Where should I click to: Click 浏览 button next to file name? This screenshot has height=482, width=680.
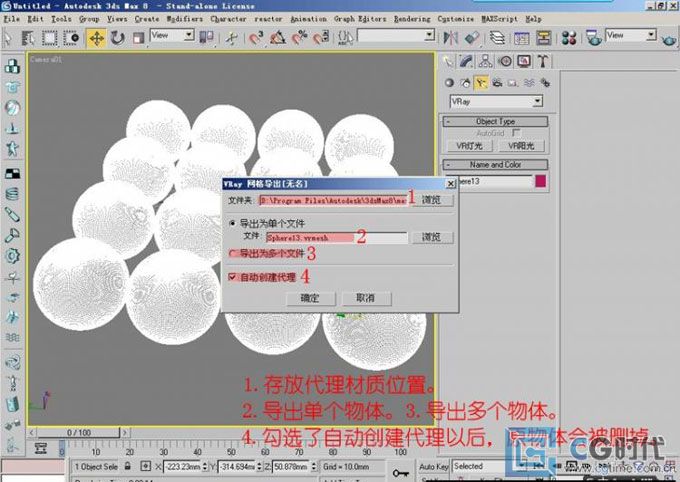point(432,237)
